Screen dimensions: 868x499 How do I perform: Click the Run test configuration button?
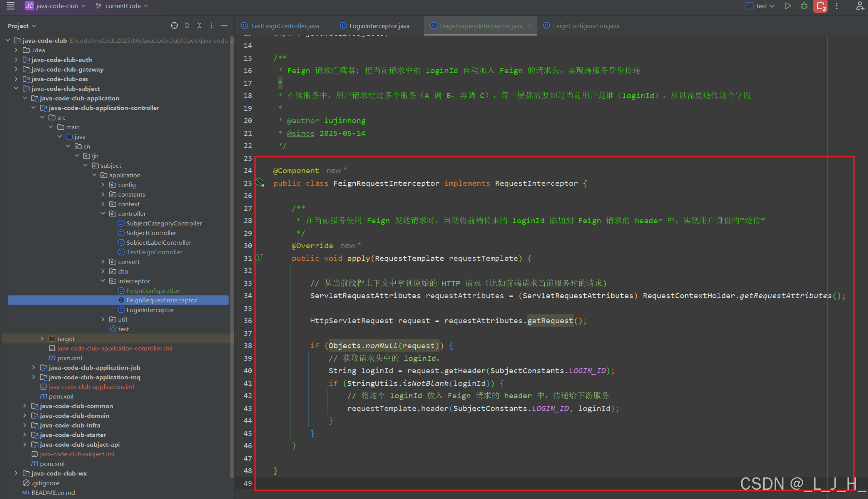tap(788, 6)
